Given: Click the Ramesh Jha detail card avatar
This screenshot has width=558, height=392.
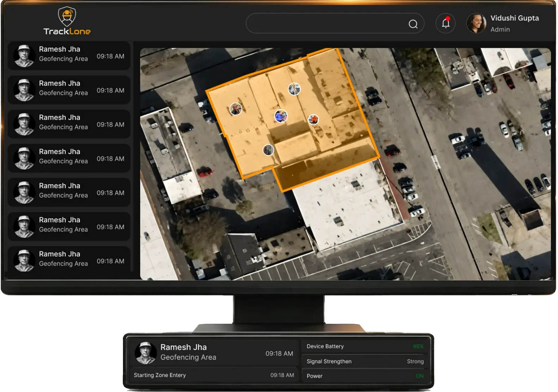Looking at the screenshot, I should [145, 353].
